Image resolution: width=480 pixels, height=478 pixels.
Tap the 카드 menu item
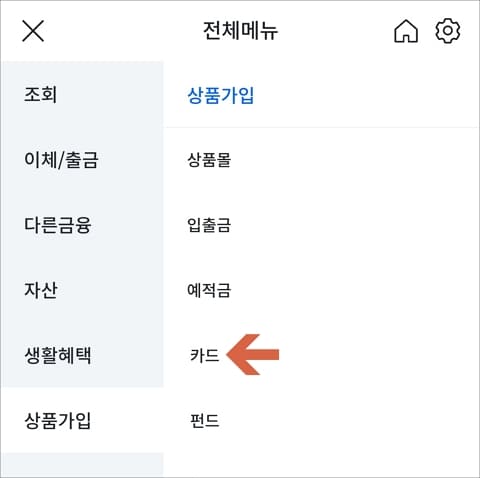coord(204,355)
